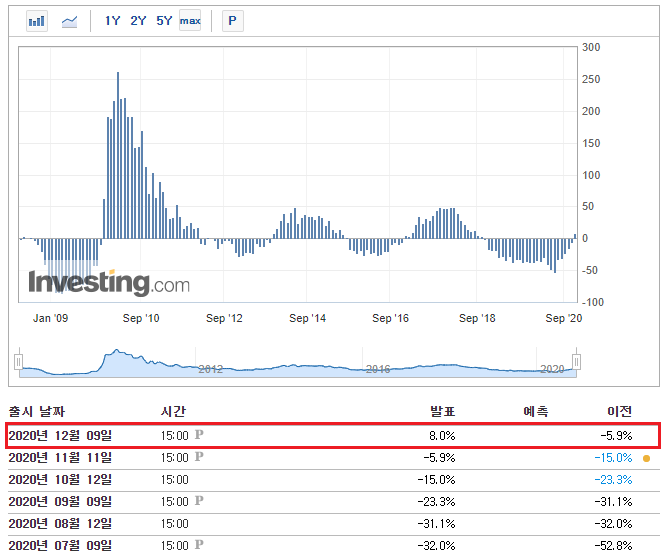Click the mini overview chart area near 2016
The image size is (669, 559).
pos(378,369)
